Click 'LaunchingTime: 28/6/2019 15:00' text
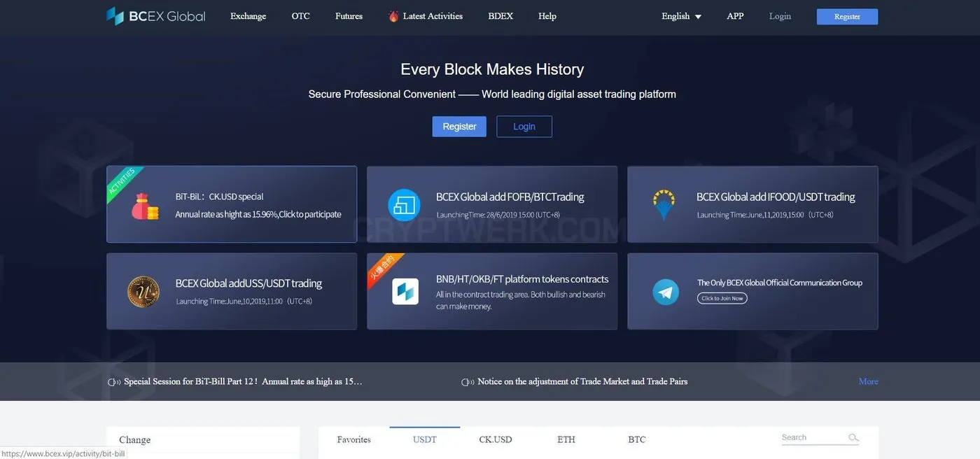The image size is (980, 459). pyautogui.click(x=498, y=215)
